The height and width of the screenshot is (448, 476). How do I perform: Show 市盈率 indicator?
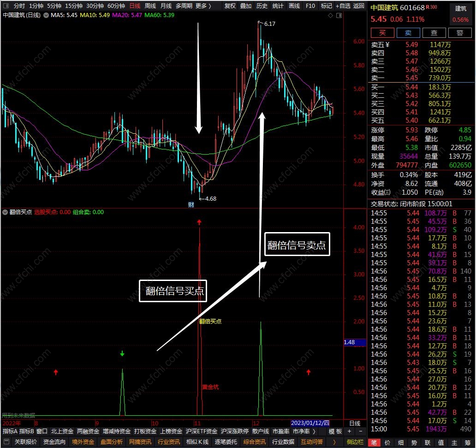tap(281, 431)
